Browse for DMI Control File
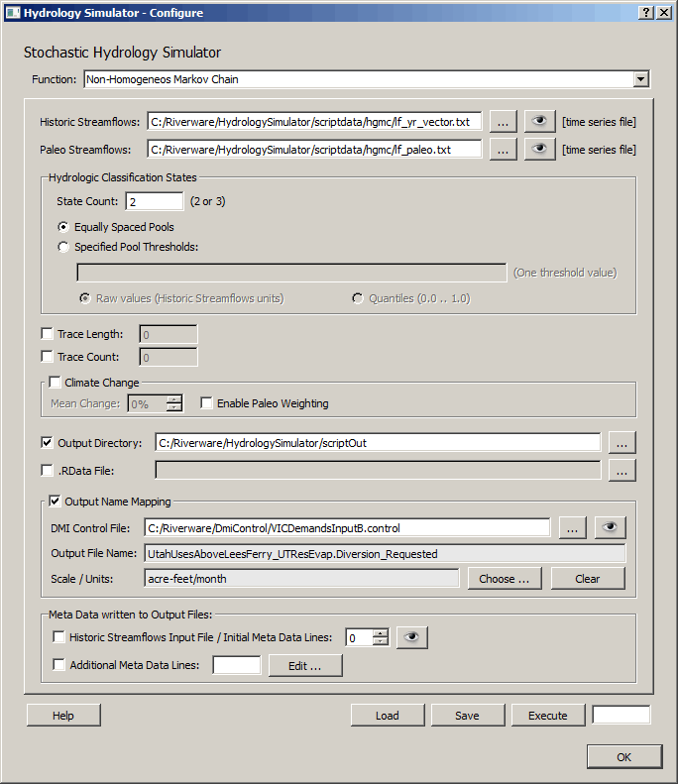The width and height of the screenshot is (678, 784). pos(573,528)
